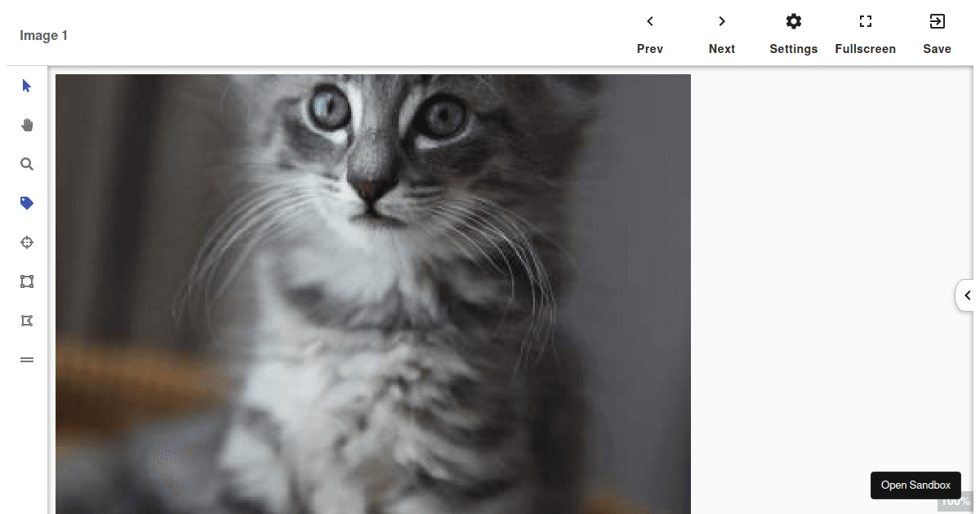The image size is (980, 514).
Task: Click the Open Sandbox button
Action: click(915, 485)
